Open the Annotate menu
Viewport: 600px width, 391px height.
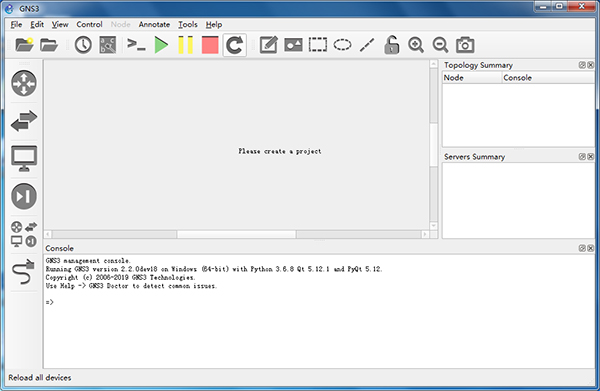tap(154, 24)
